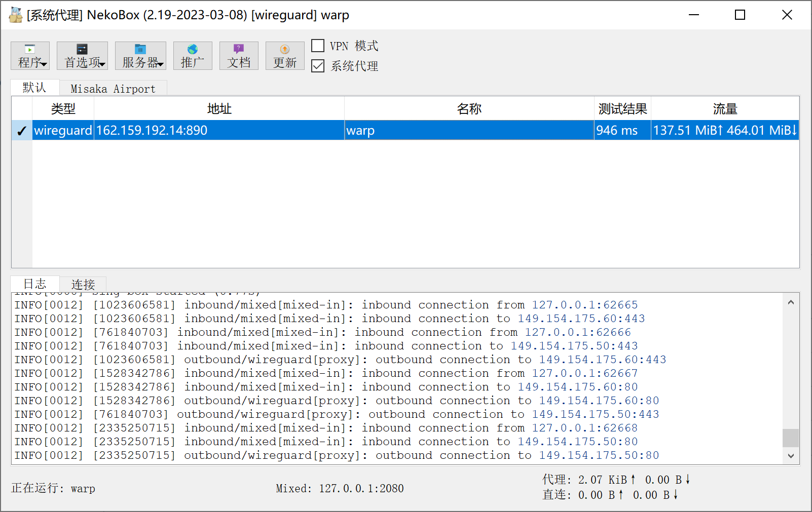Select the warp server address cell
The width and height of the screenshot is (812, 512).
(218, 131)
